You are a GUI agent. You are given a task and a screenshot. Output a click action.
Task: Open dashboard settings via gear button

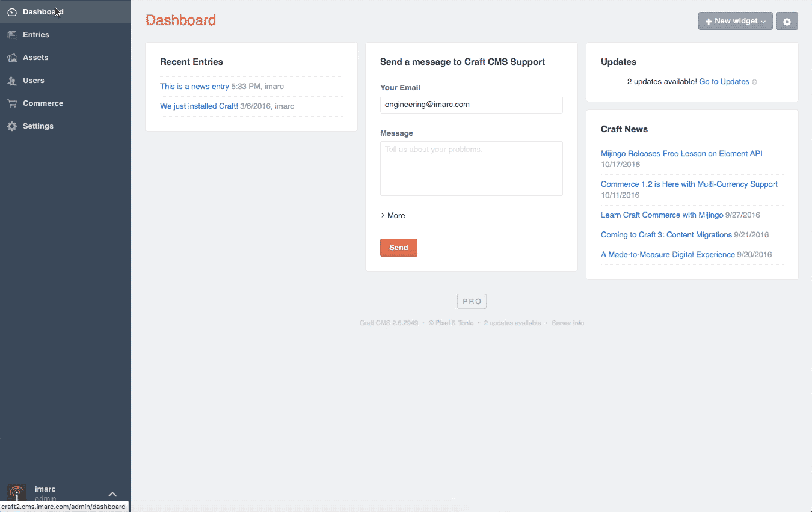click(x=787, y=21)
